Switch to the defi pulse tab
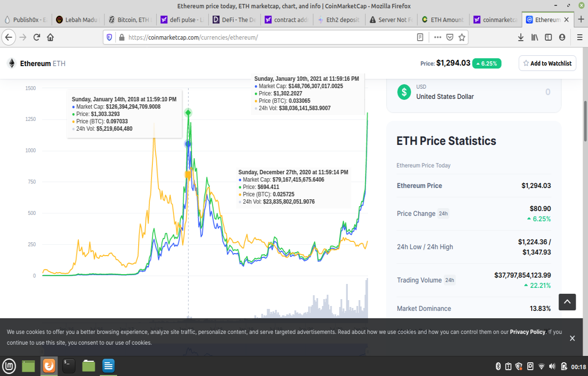Image resolution: width=588 pixels, height=376 pixels. [181, 20]
